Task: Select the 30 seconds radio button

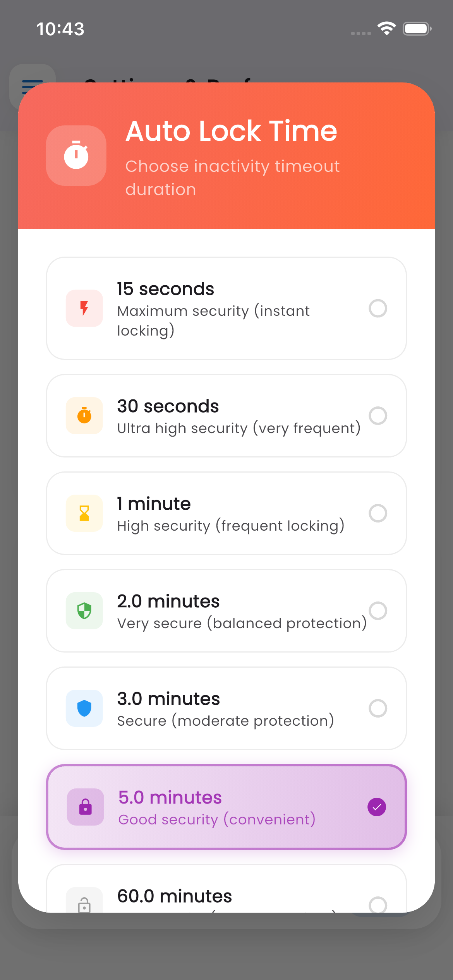Action: 378,415
